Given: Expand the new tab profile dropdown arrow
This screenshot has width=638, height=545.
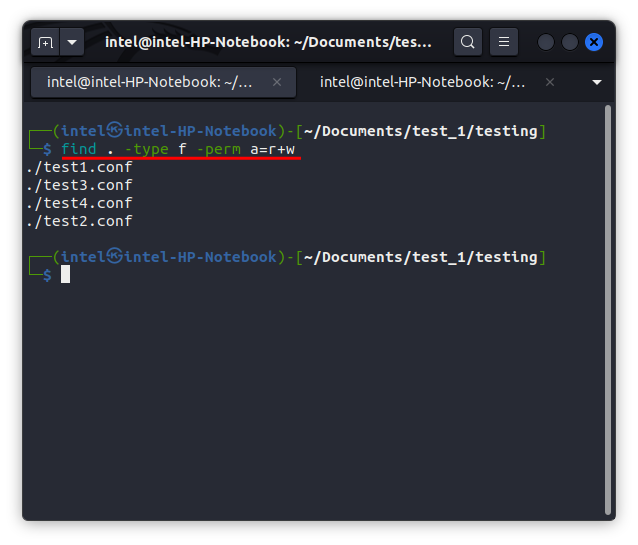Looking at the screenshot, I should 72,42.
